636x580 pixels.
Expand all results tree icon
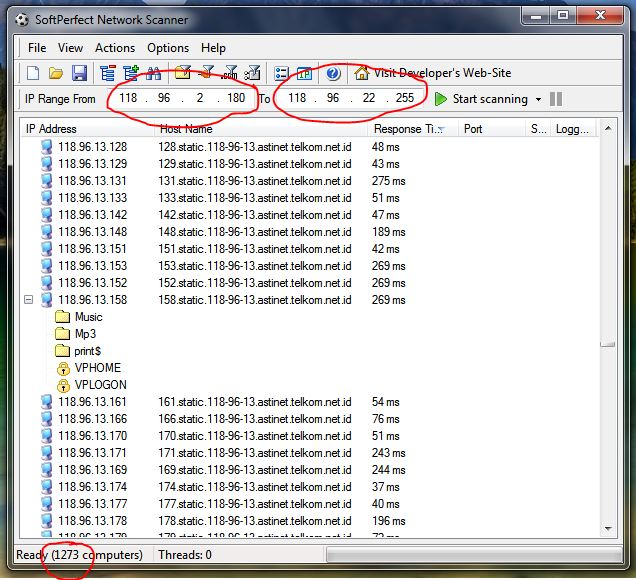pyautogui.click(x=131, y=73)
